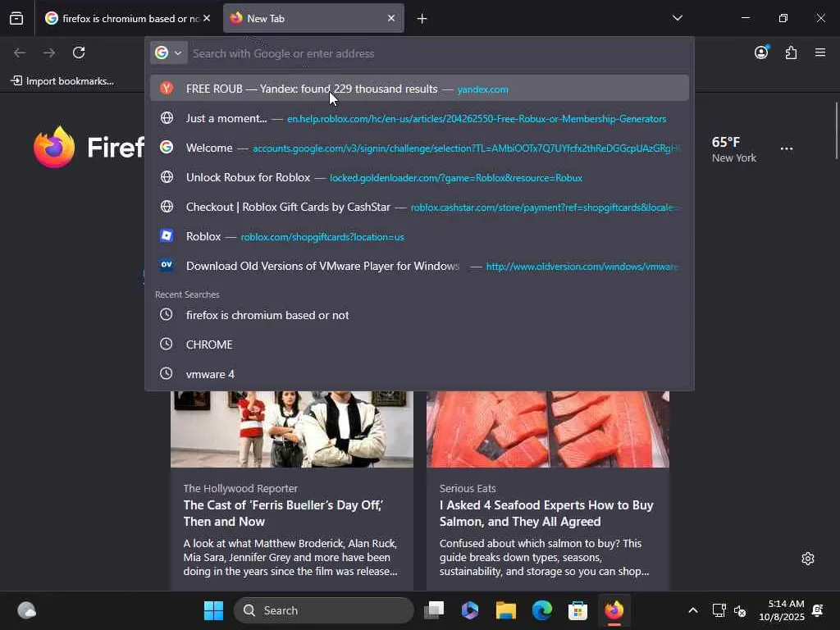Launch Microsoft Edge from the taskbar
The image size is (840, 630).
pyautogui.click(x=542, y=610)
